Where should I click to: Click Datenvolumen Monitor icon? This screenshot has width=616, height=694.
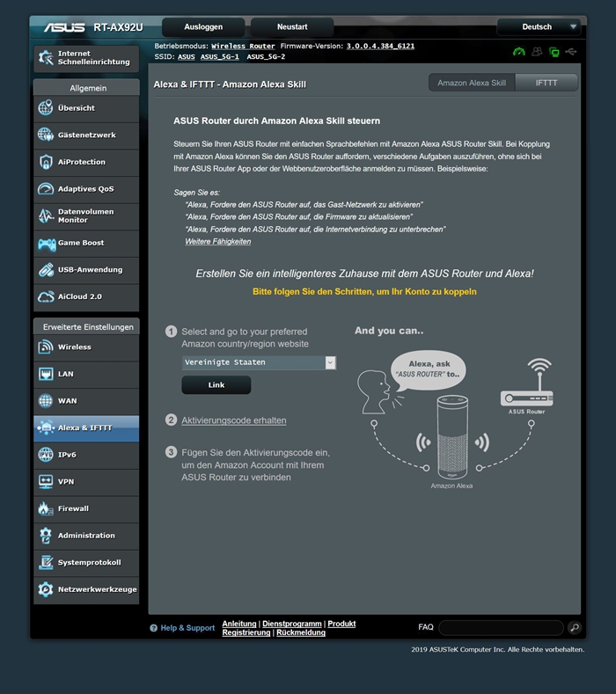click(x=46, y=216)
